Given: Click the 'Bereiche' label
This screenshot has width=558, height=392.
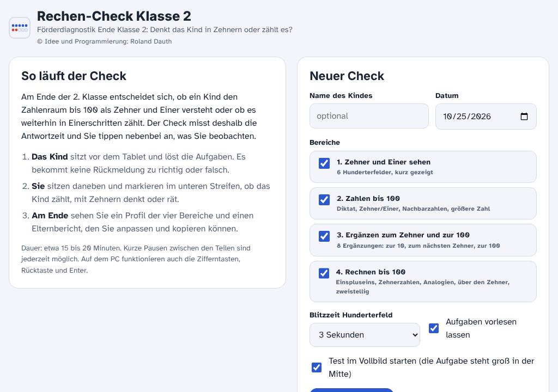Looking at the screenshot, I should click(x=325, y=142).
